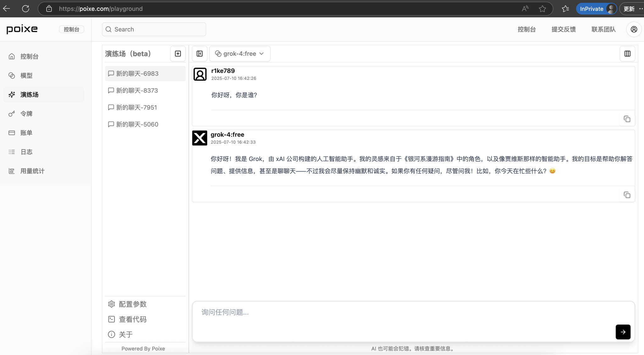
Task: Open 令牌 tokens page
Action: (44, 114)
